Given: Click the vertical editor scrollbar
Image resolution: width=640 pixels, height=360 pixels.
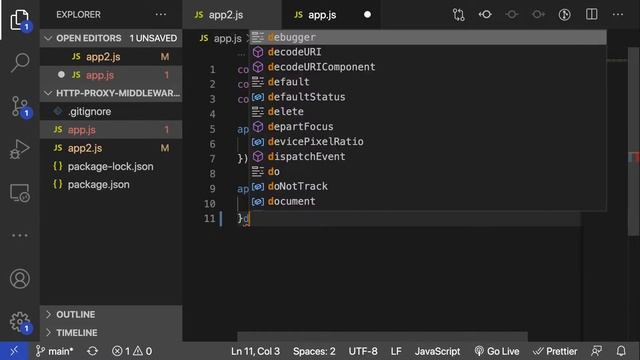Looking at the screenshot, I should tap(633, 141).
